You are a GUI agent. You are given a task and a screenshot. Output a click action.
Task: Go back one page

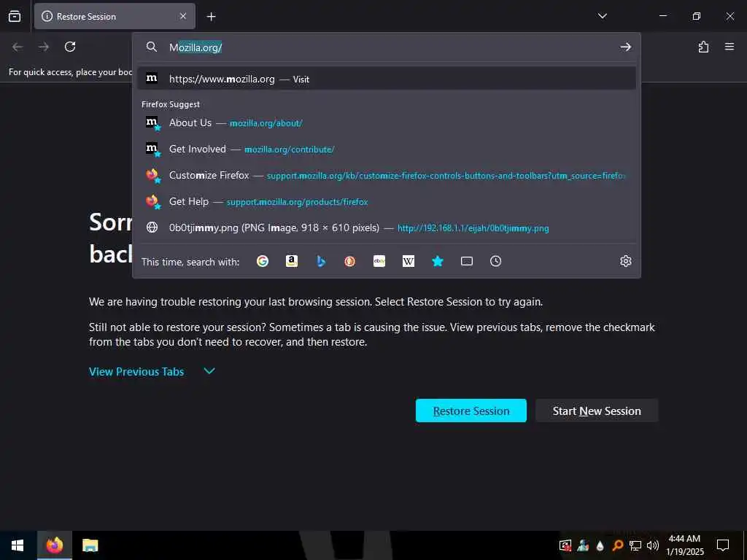coord(18,47)
